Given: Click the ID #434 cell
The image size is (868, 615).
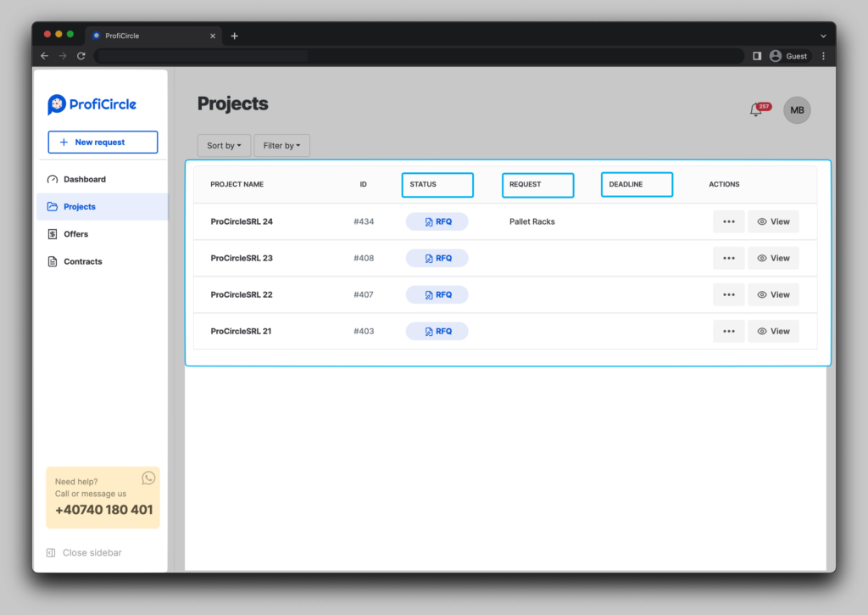Looking at the screenshot, I should tap(364, 221).
